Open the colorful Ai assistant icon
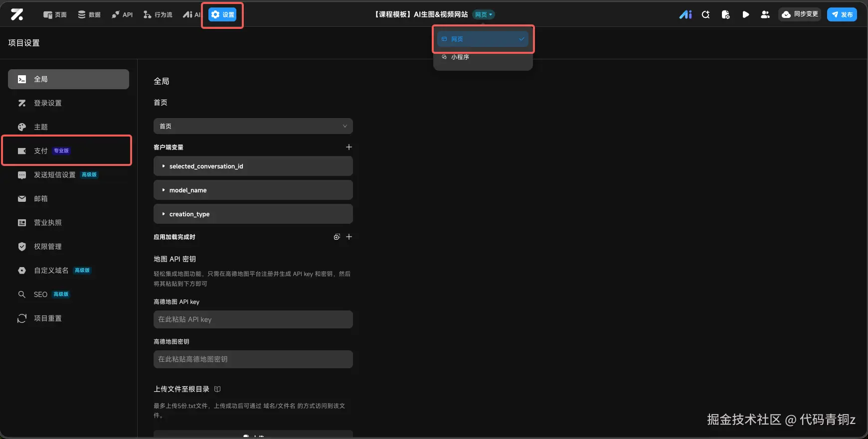Image resolution: width=868 pixels, height=439 pixels. pos(686,14)
